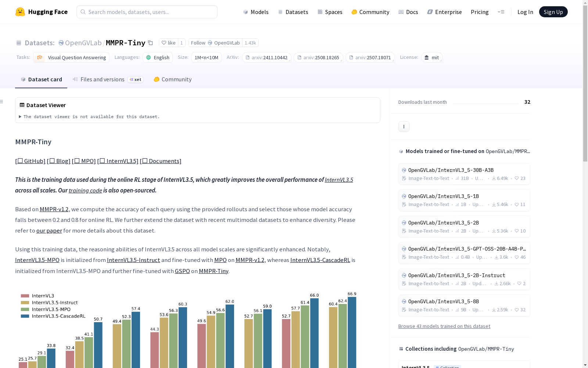Like the MMPR-Tiny dataset
The height and width of the screenshot is (368, 588).
point(168,43)
